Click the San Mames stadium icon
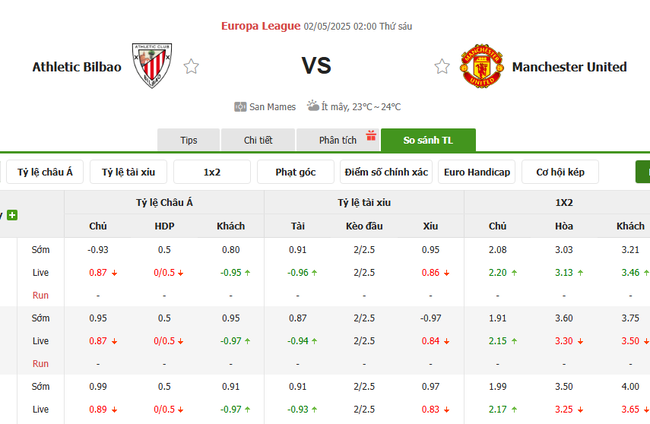This screenshot has width=650, height=424. point(240,107)
